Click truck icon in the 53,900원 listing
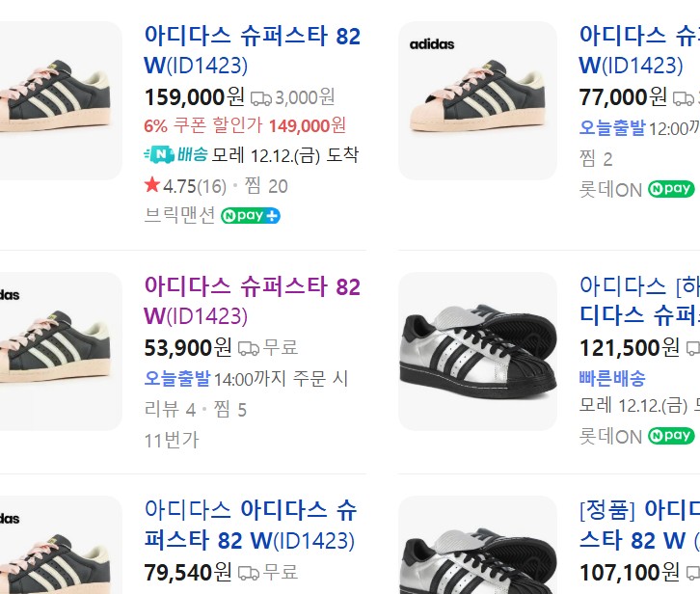The height and width of the screenshot is (594, 700). [249, 348]
